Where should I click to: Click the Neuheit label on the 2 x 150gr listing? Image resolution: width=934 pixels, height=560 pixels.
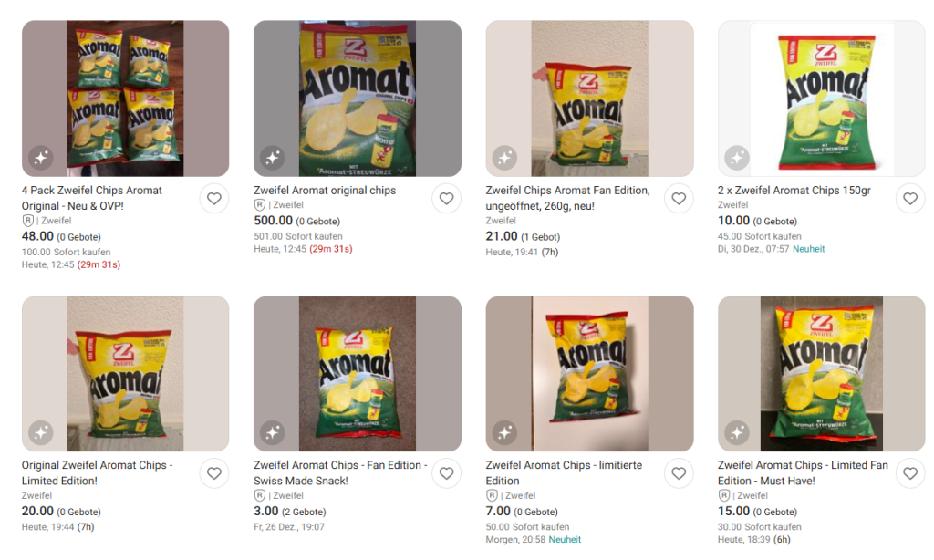click(808, 248)
